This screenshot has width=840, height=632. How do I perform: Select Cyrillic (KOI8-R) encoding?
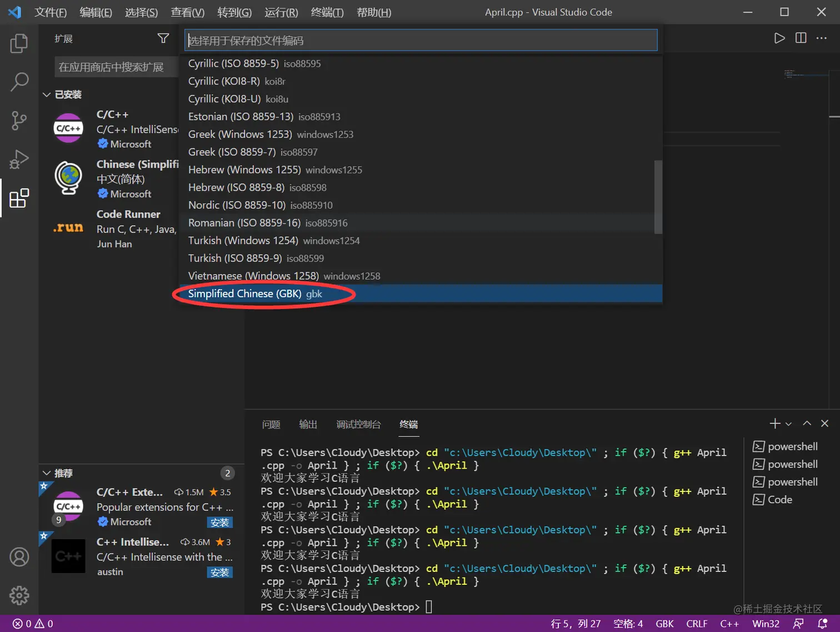[421, 81]
